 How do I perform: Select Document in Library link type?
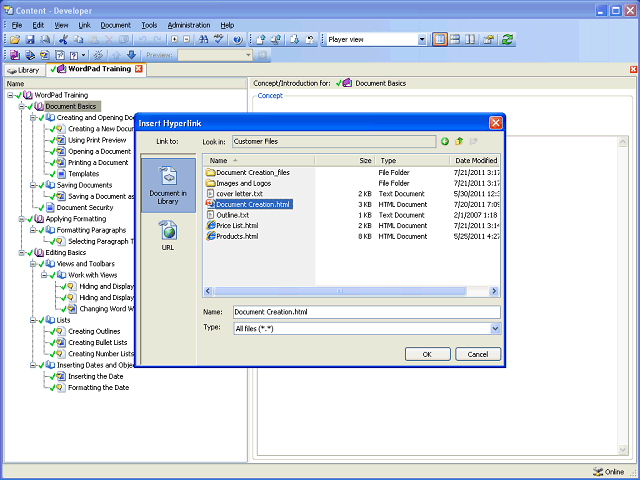[x=167, y=184]
